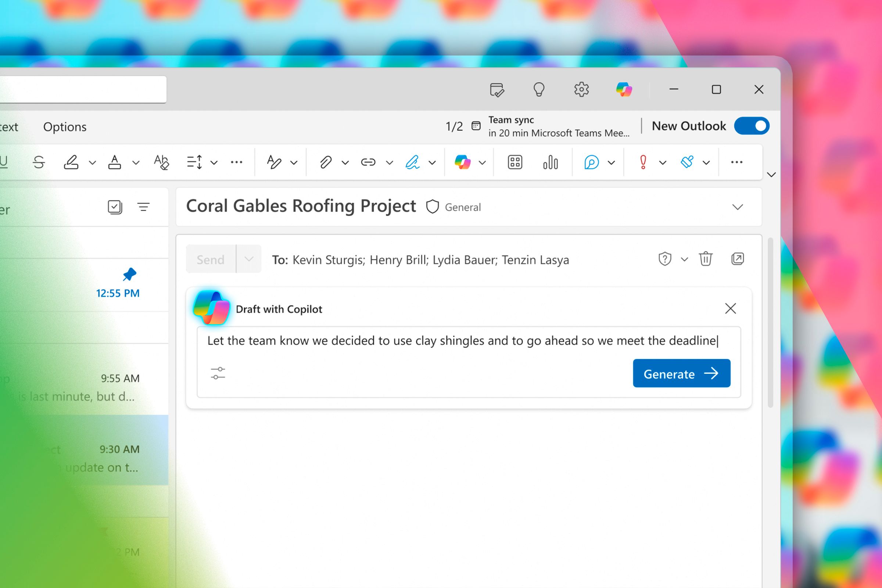Open the ribbon more options ellipsis
Screen dimensions: 882x588
[x=736, y=162]
